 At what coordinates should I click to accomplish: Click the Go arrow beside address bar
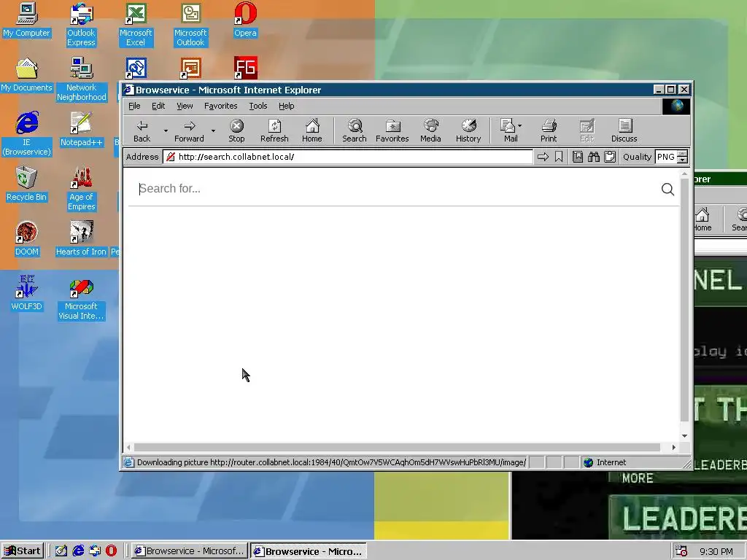543,157
